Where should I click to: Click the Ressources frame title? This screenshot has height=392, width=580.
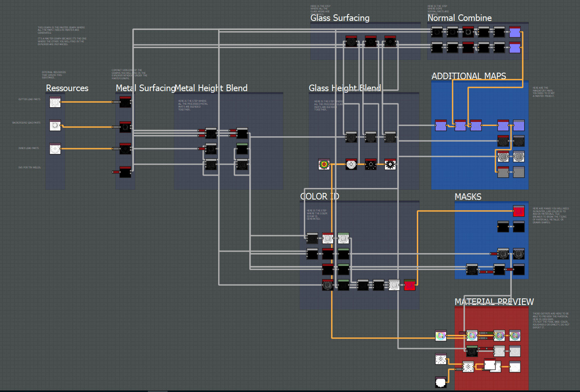[67, 88]
